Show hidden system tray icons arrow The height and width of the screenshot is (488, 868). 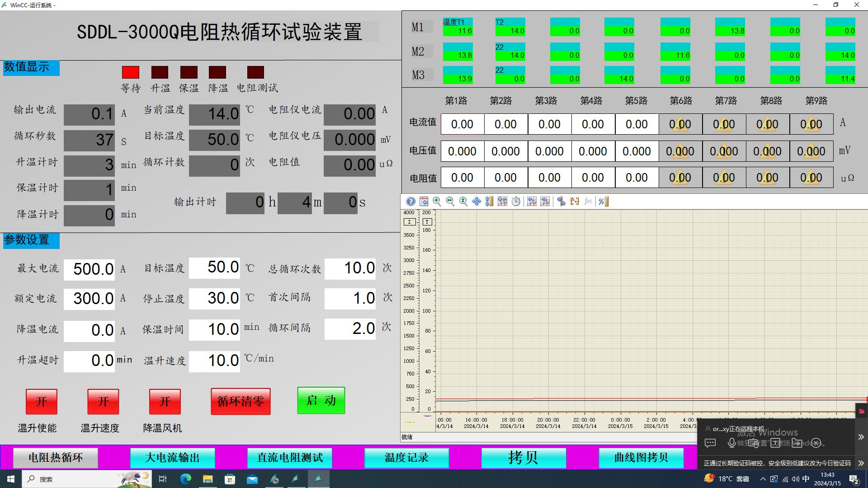(763, 479)
